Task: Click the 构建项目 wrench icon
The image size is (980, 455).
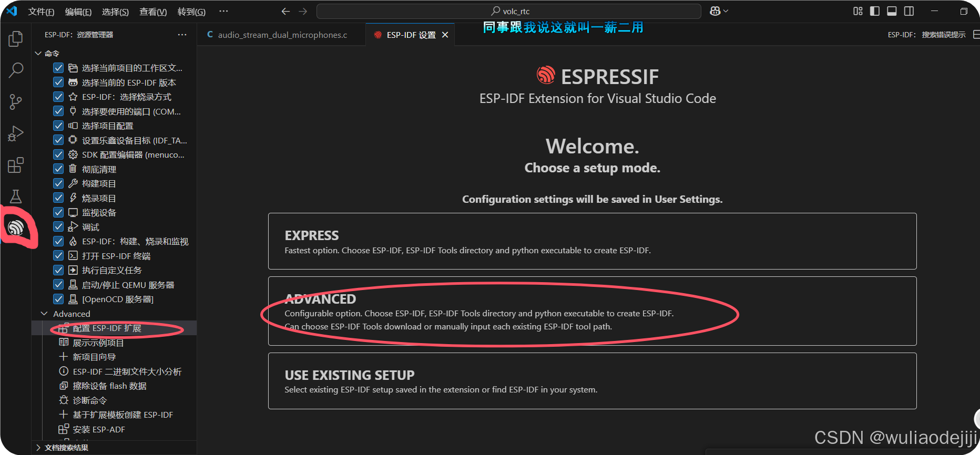Action: (x=73, y=183)
